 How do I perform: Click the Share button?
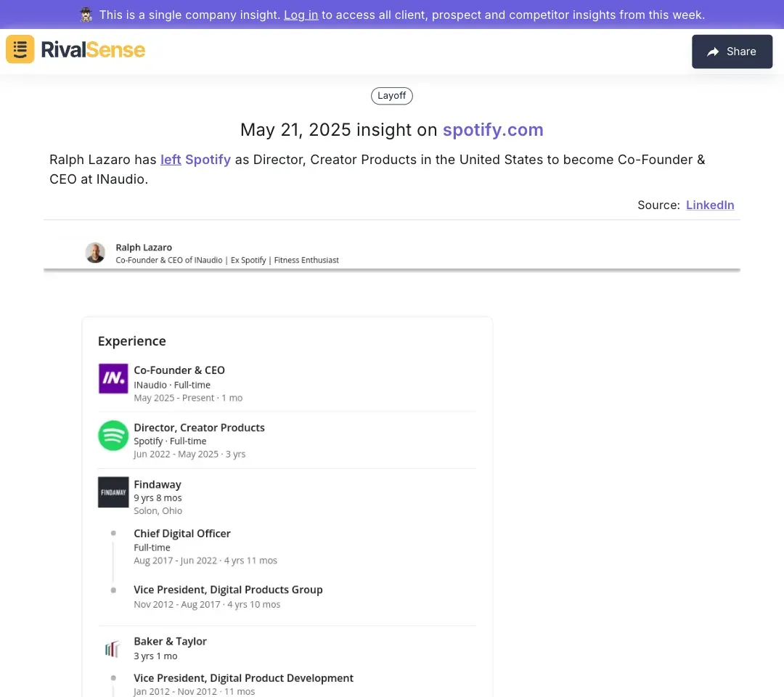pos(732,52)
